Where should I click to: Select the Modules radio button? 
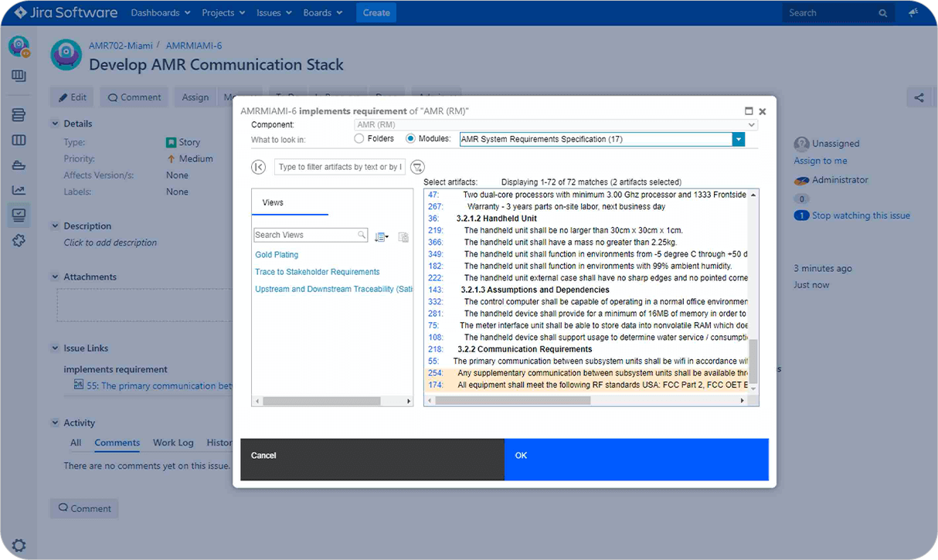(410, 139)
